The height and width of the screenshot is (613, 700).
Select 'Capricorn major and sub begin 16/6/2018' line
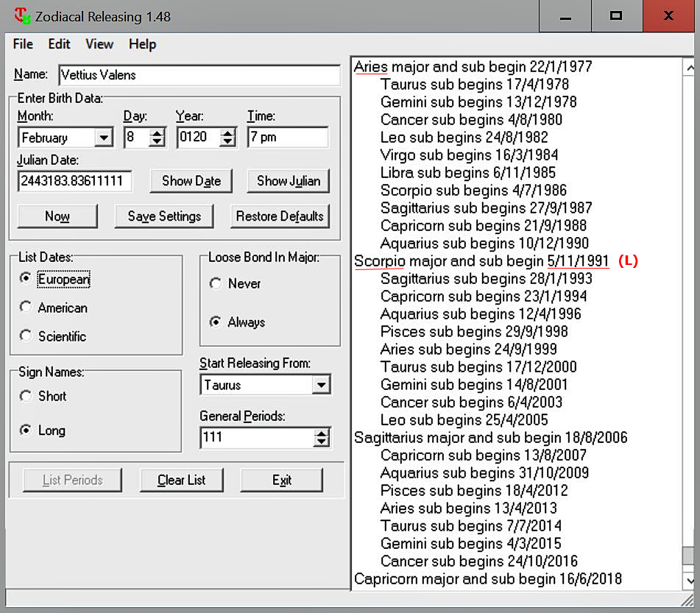[487, 579]
